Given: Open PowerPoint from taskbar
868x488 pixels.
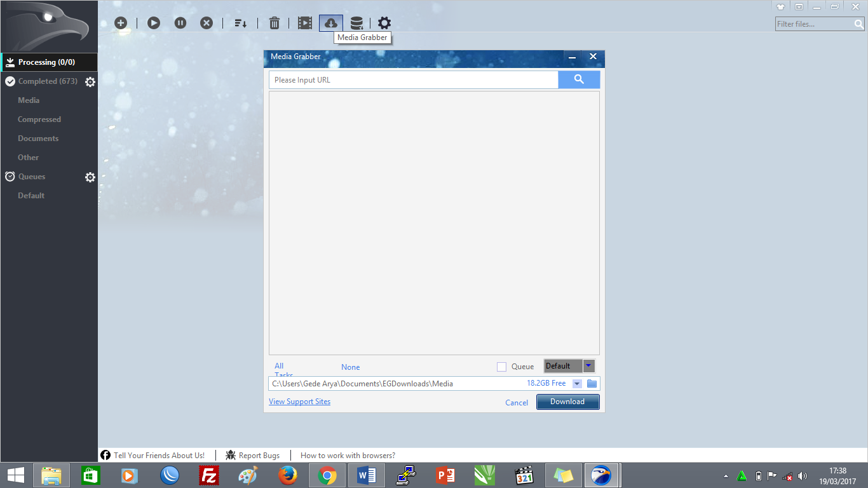Looking at the screenshot, I should (x=445, y=475).
